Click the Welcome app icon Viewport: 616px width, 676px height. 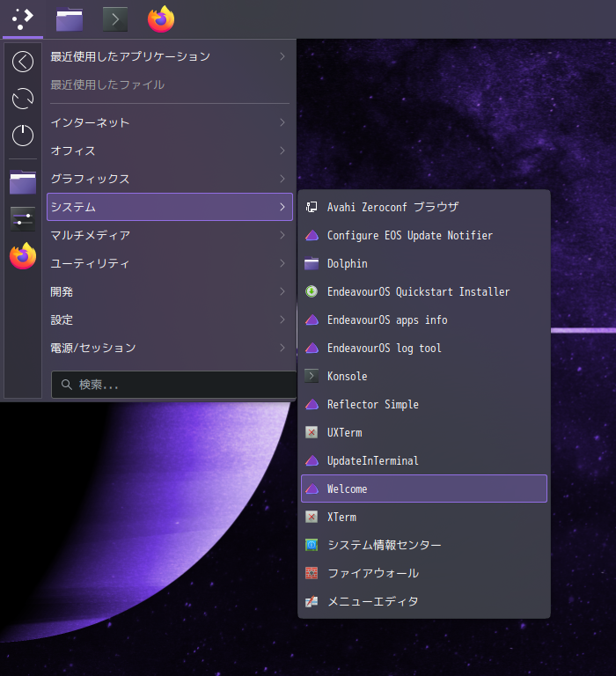pos(312,489)
